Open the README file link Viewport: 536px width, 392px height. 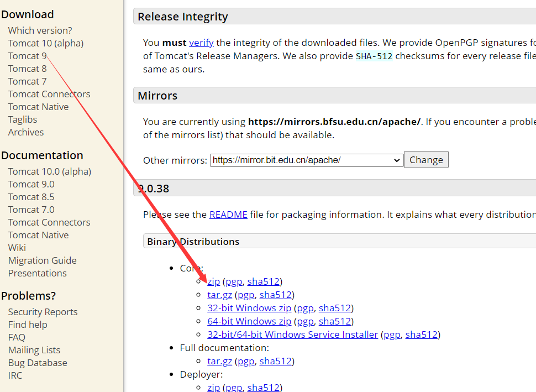click(x=228, y=215)
